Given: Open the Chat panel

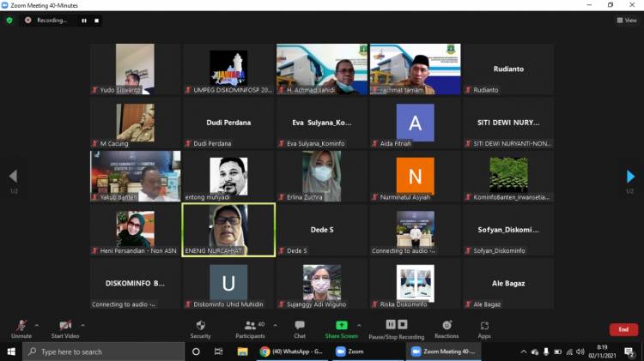Looking at the screenshot, I should [x=300, y=329].
